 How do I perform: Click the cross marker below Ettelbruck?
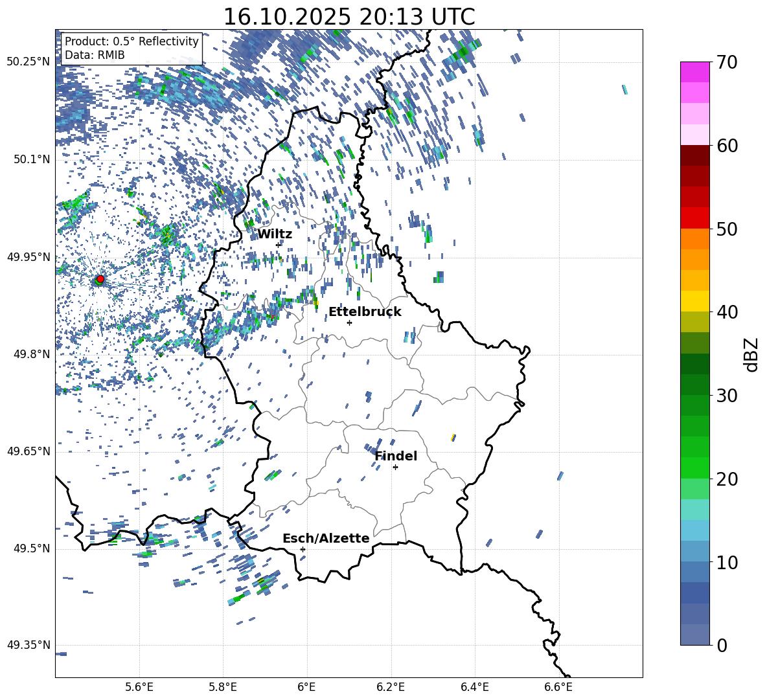pyautogui.click(x=349, y=322)
